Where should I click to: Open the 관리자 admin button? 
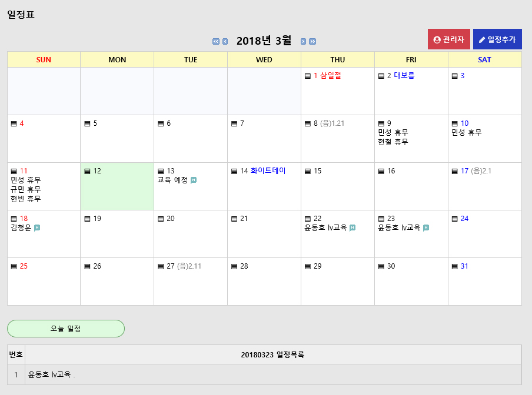[x=448, y=39]
